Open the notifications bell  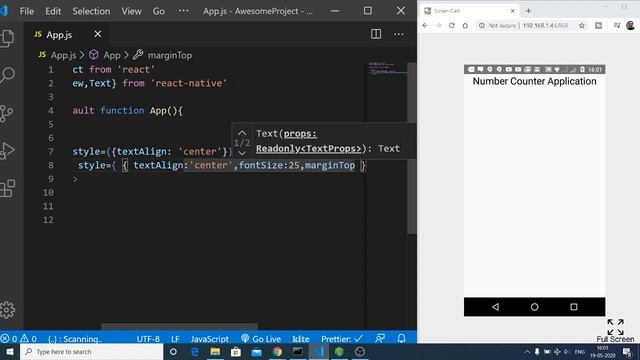point(402,338)
